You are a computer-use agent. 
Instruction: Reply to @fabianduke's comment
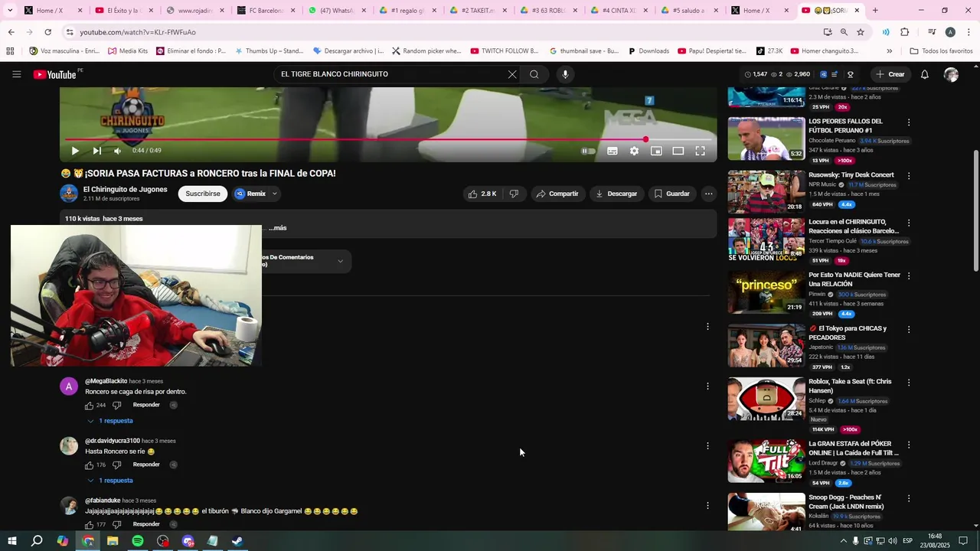tap(146, 524)
